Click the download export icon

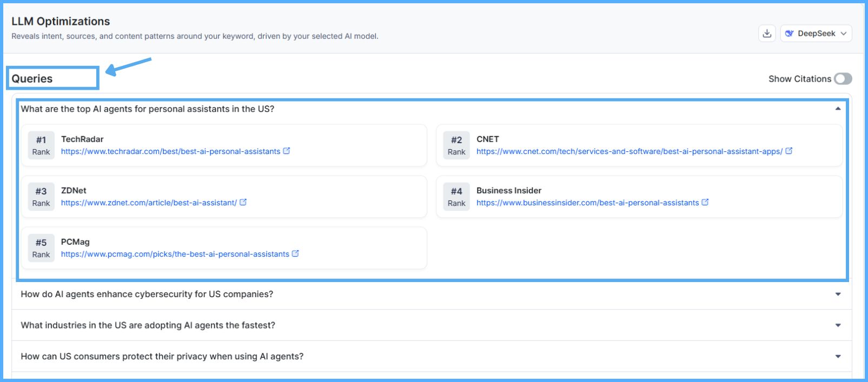(x=766, y=33)
